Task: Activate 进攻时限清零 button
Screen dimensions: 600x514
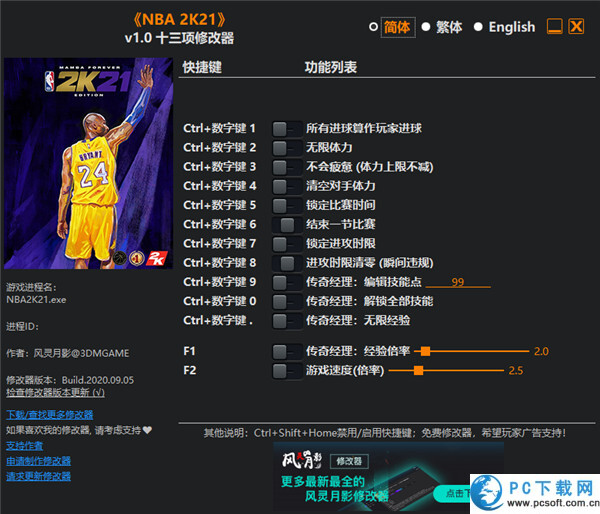Action: (x=287, y=263)
